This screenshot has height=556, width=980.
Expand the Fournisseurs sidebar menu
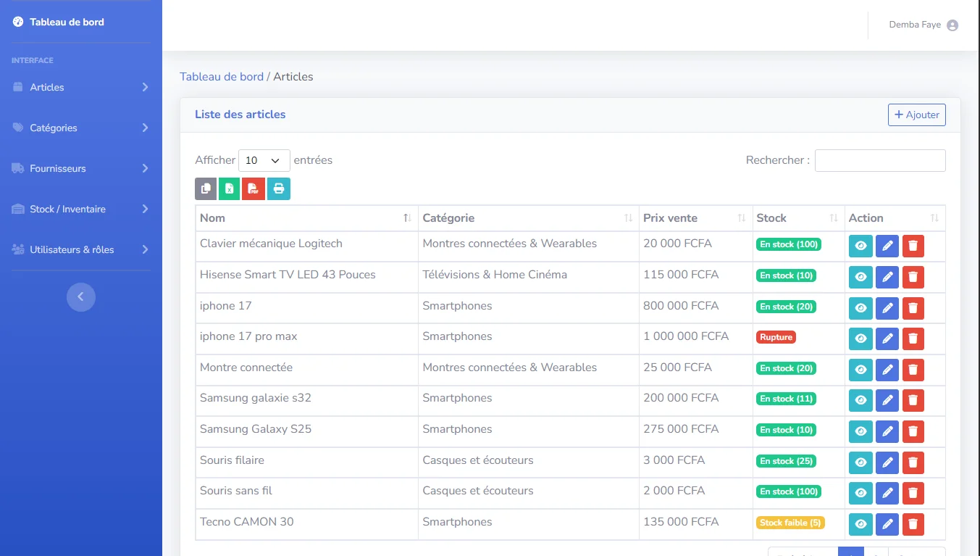coord(57,168)
